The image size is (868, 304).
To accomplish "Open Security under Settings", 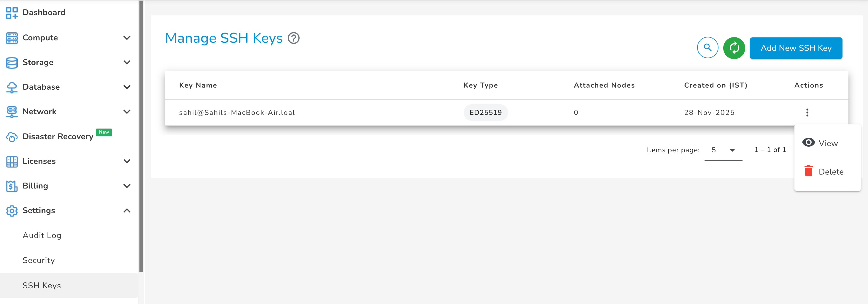I will coord(38,260).
